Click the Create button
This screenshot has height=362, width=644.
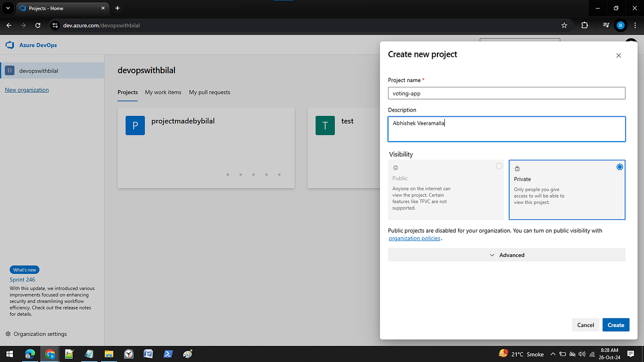tap(616, 324)
